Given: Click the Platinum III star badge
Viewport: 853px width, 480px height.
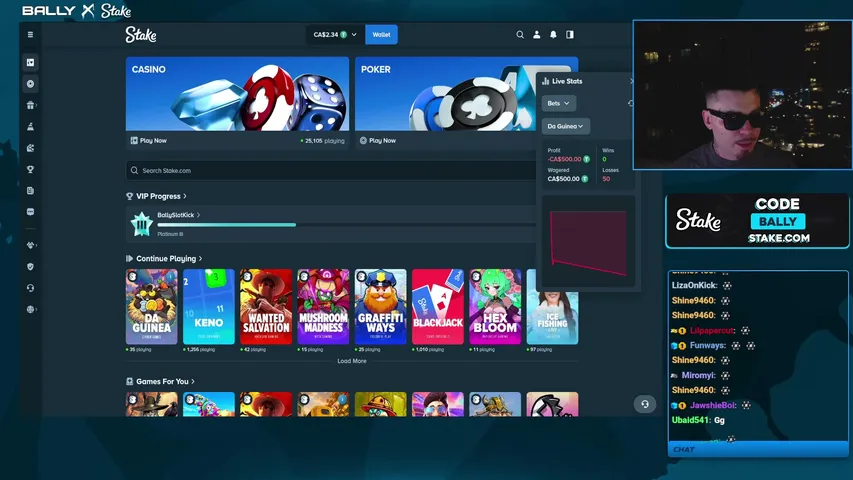Looking at the screenshot, I should tap(141, 224).
